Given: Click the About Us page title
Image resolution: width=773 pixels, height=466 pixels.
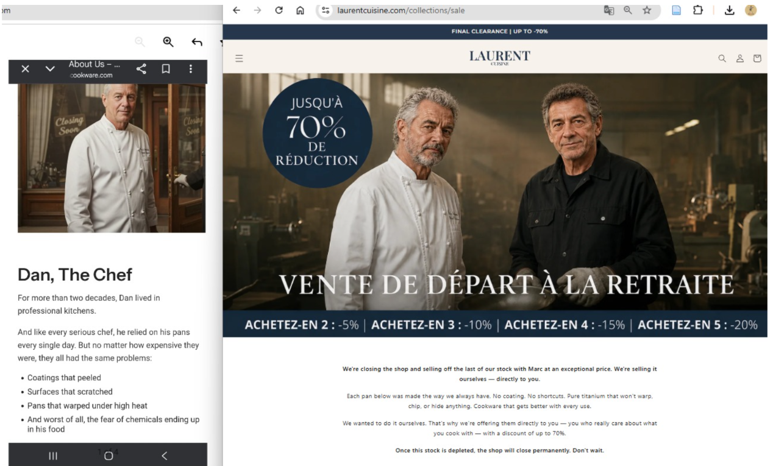Looking at the screenshot, I should pos(94,64).
